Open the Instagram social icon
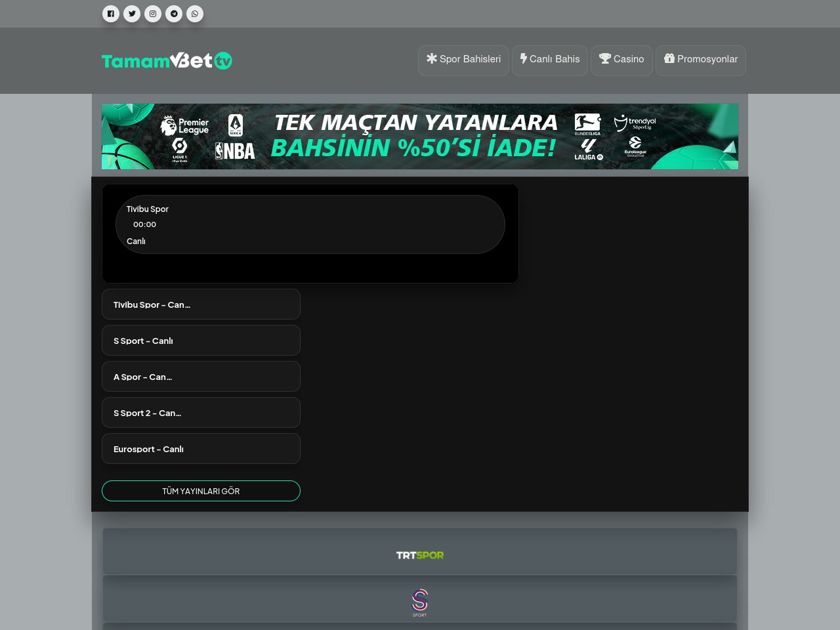The height and width of the screenshot is (630, 840). [x=153, y=14]
